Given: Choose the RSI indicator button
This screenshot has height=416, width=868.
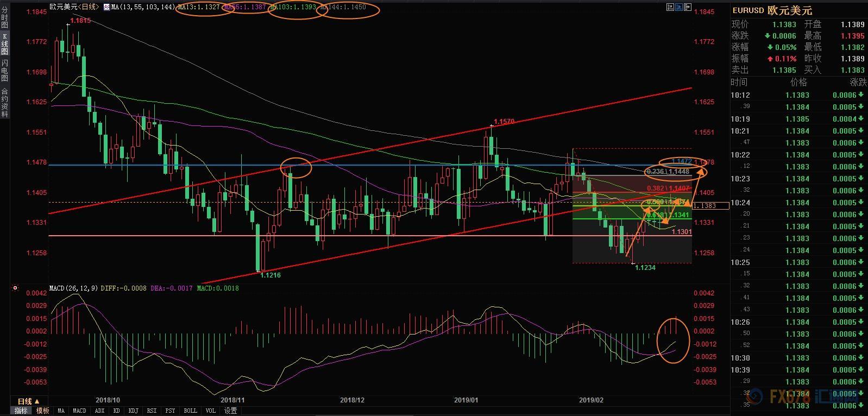Looking at the screenshot, I should point(152,411).
